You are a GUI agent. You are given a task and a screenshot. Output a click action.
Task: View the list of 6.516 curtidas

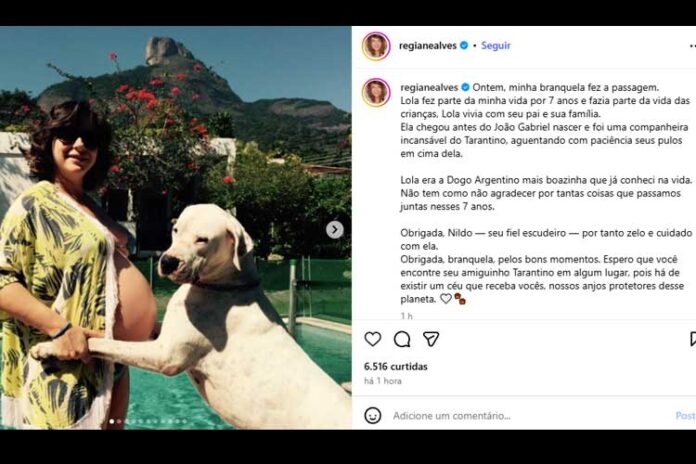(396, 367)
